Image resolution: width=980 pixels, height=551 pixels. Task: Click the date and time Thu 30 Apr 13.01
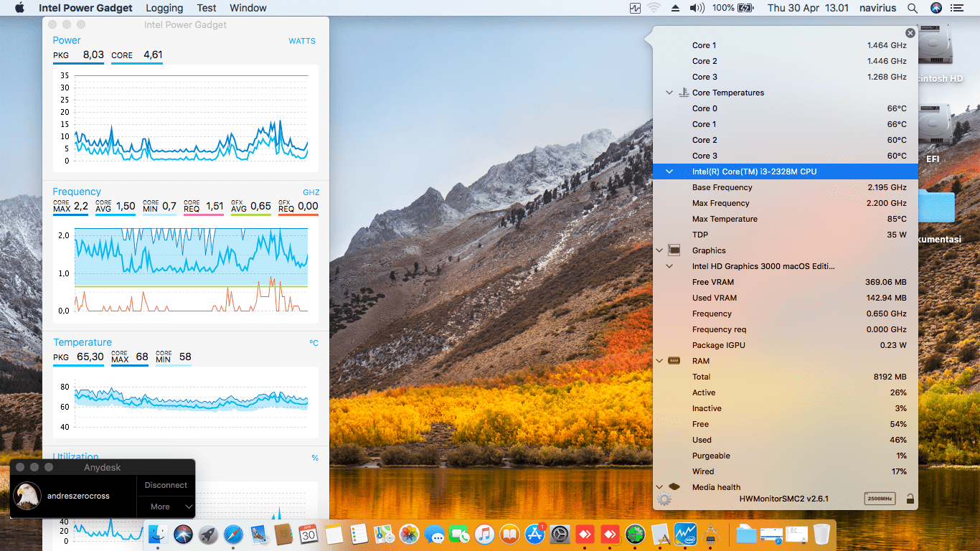[808, 8]
